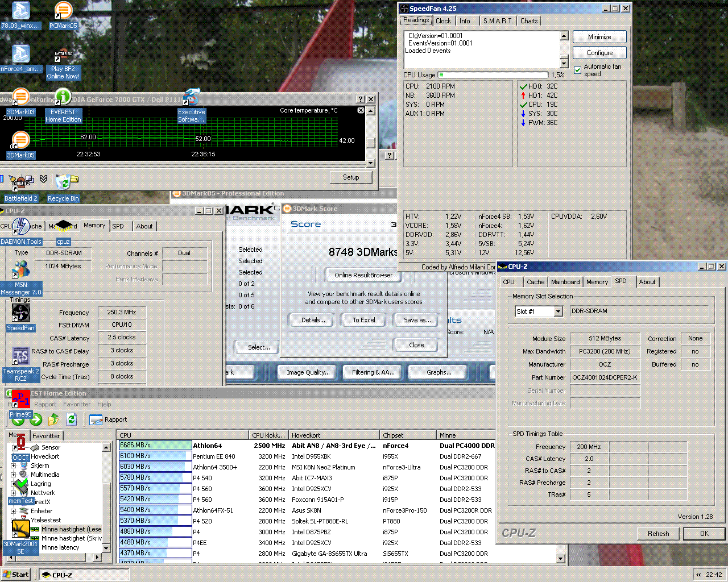Click the Filtering & AA... button
The height and width of the screenshot is (582, 728).
pos(373,372)
